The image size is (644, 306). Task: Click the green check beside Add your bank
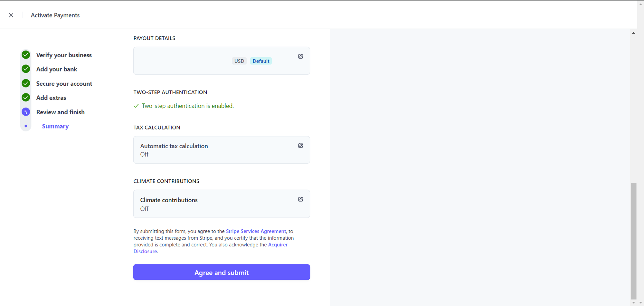[26, 69]
